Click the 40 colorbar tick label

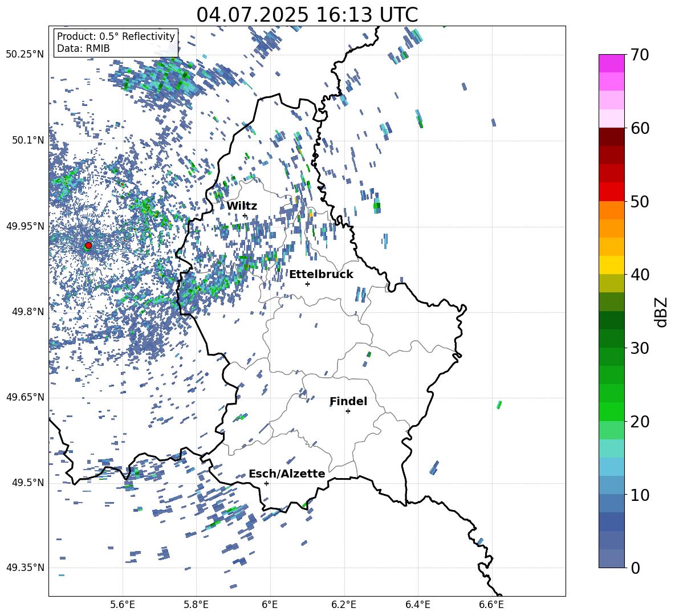point(640,275)
